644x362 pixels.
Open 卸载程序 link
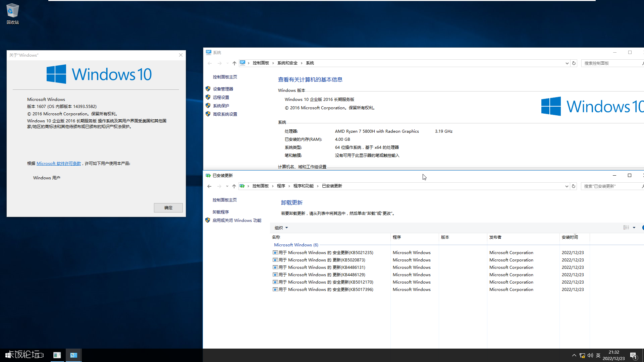tap(221, 212)
